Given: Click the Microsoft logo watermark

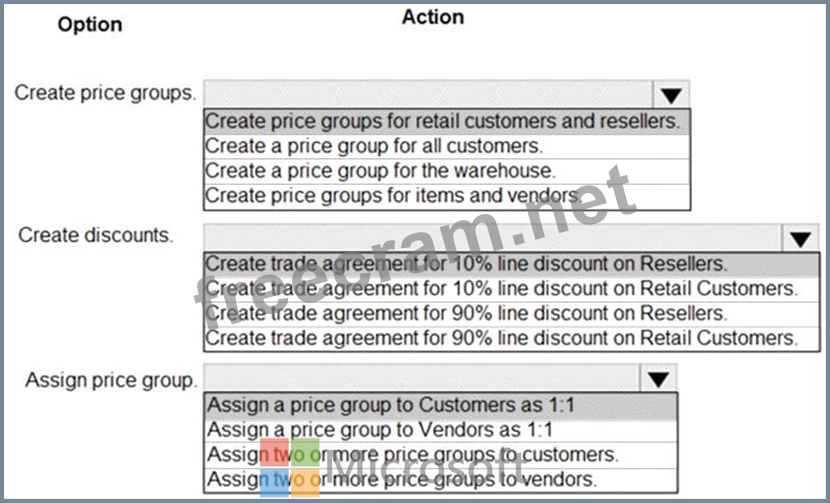Looking at the screenshot, I should tap(392, 467).
